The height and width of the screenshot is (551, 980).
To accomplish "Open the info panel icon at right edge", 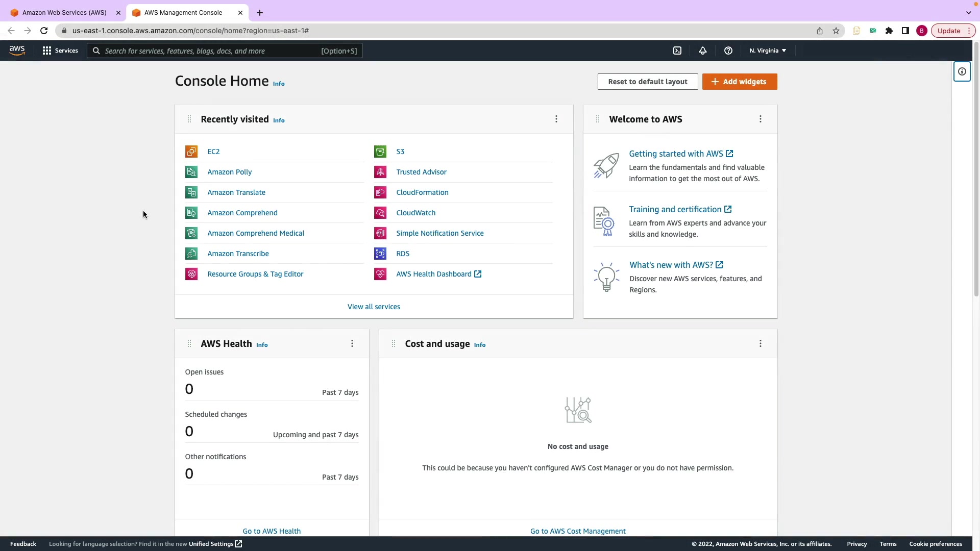I will coord(962,72).
